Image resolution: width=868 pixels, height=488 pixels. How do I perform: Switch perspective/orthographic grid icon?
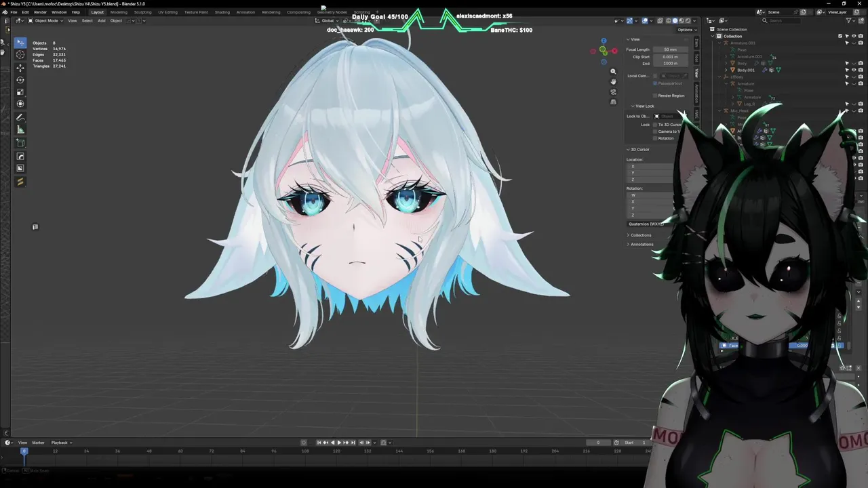[x=613, y=102]
